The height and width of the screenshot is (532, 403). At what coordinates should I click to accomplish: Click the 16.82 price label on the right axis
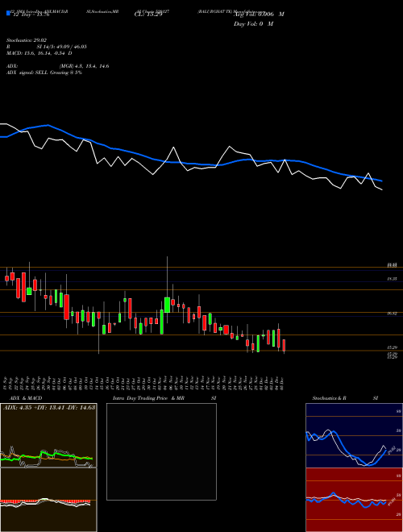coord(393,314)
